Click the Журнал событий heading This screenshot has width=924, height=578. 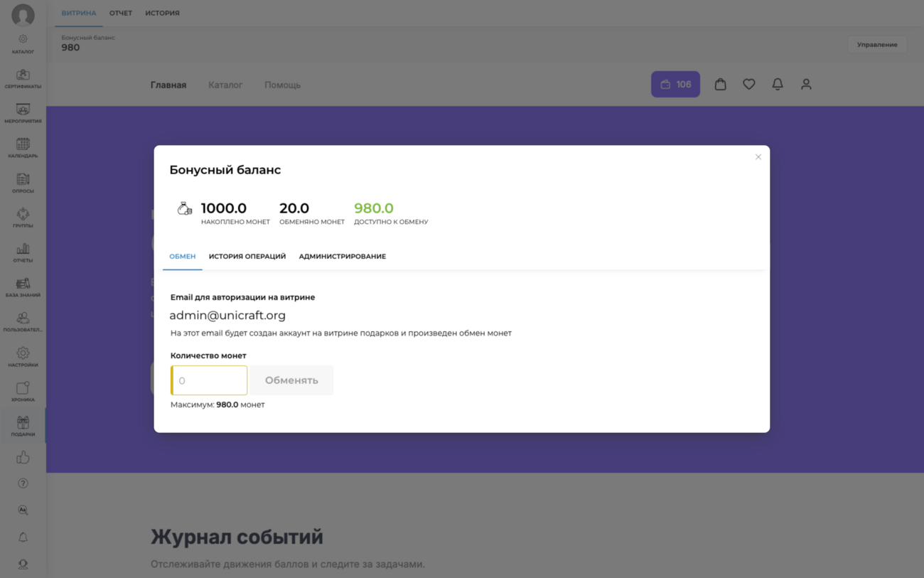(237, 537)
